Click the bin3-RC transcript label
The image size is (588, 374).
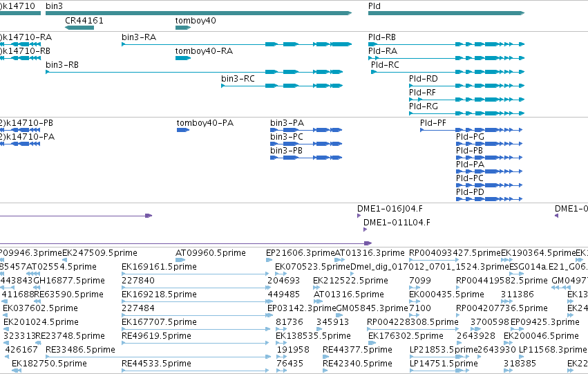click(238, 79)
